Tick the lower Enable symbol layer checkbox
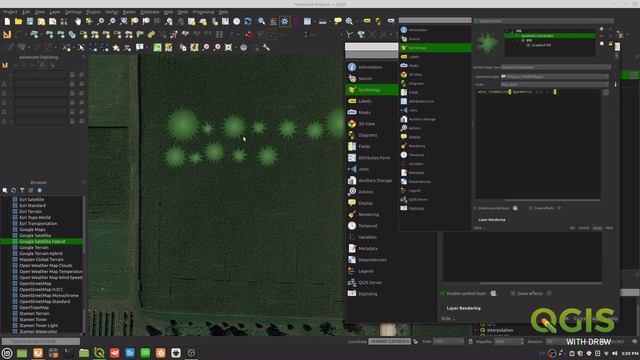This screenshot has width=640, height=360. point(443,293)
